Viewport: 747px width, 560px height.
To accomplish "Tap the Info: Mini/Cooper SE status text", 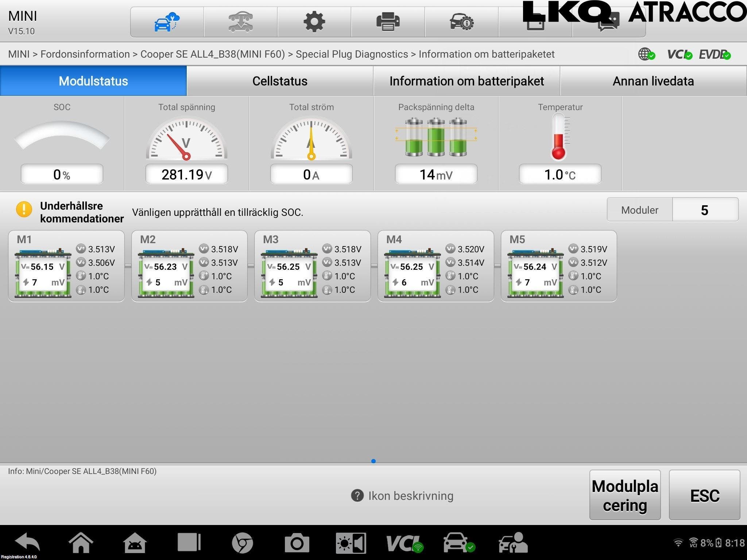I will (x=82, y=471).
